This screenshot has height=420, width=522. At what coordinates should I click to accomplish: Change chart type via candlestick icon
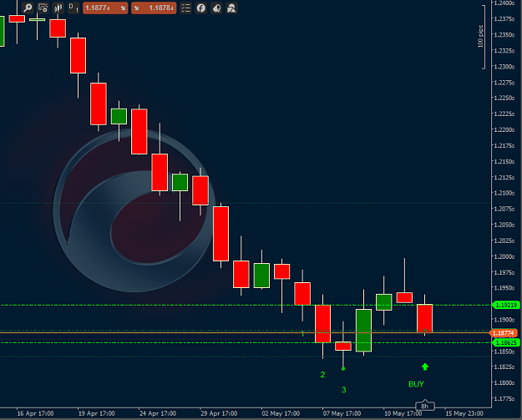tap(58, 8)
